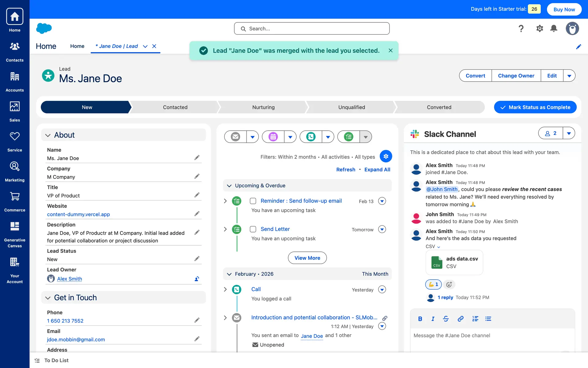Switch to the Home tab
This screenshot has width=588, height=368.
(77, 46)
